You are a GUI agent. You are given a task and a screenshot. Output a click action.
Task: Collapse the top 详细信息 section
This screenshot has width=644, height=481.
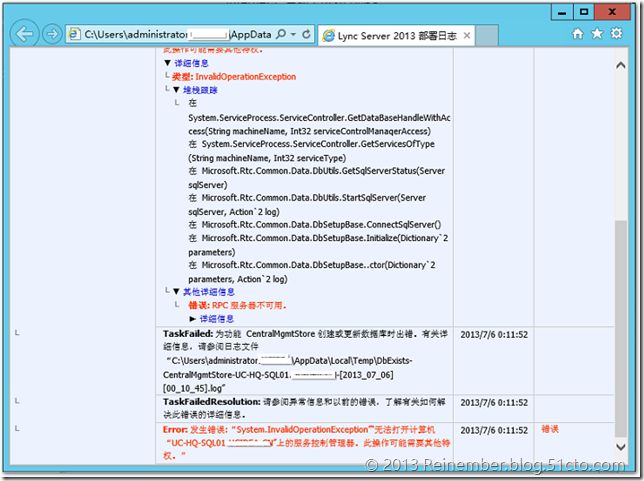pyautogui.click(x=167, y=63)
